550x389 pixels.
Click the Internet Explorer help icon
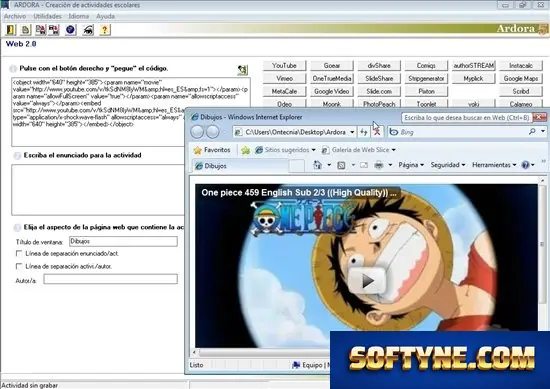pos(525,165)
